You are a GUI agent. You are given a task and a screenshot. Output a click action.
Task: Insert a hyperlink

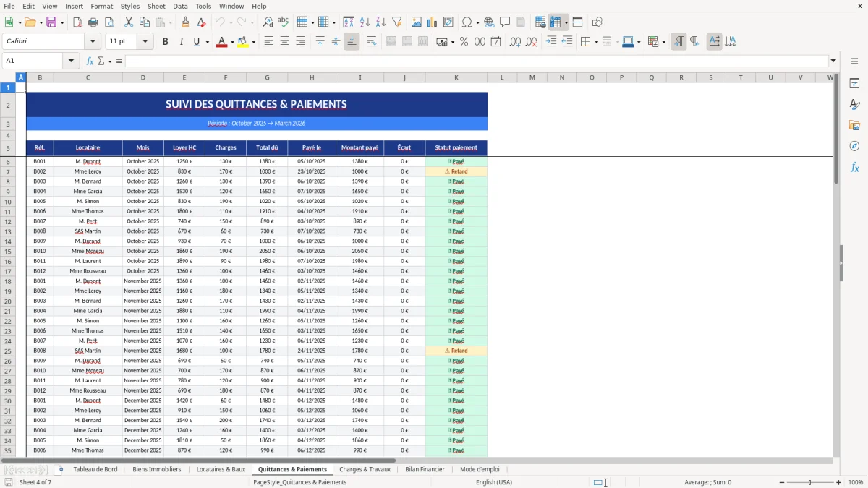pyautogui.click(x=489, y=21)
